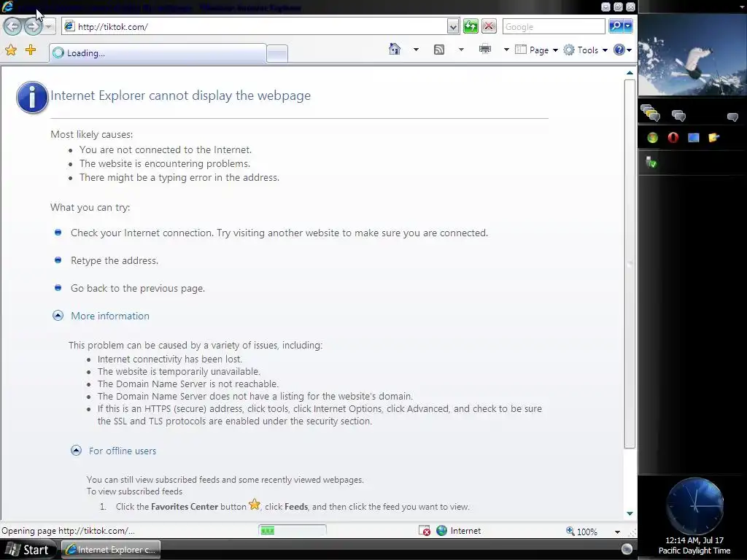Select the Loading... tab
Viewport: 747px width, 560px height.
pos(158,52)
